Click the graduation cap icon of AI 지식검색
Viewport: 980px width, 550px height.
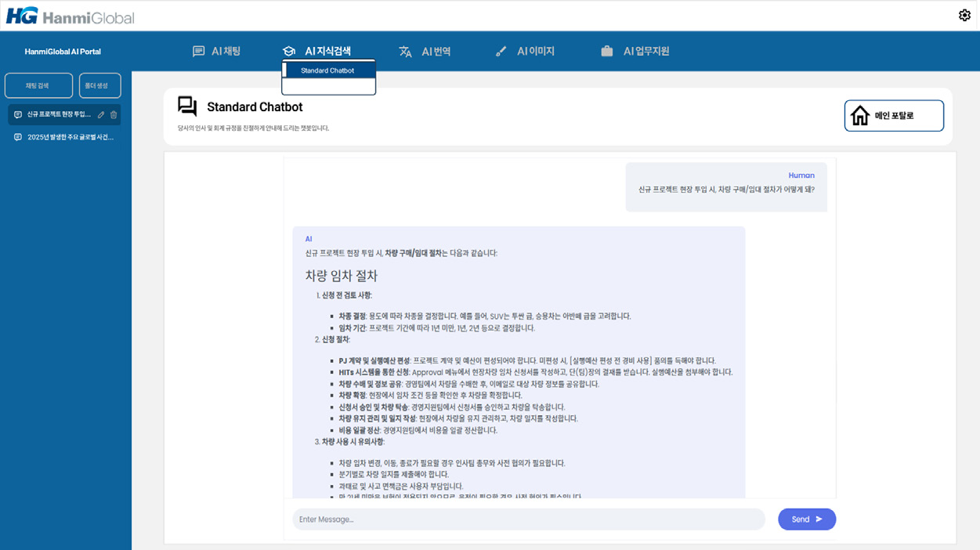pos(289,52)
